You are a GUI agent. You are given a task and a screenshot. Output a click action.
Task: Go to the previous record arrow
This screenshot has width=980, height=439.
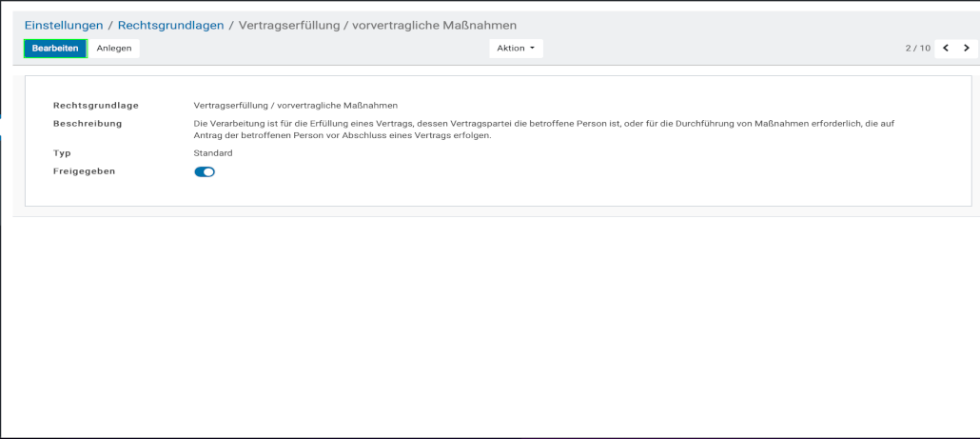tap(946, 48)
